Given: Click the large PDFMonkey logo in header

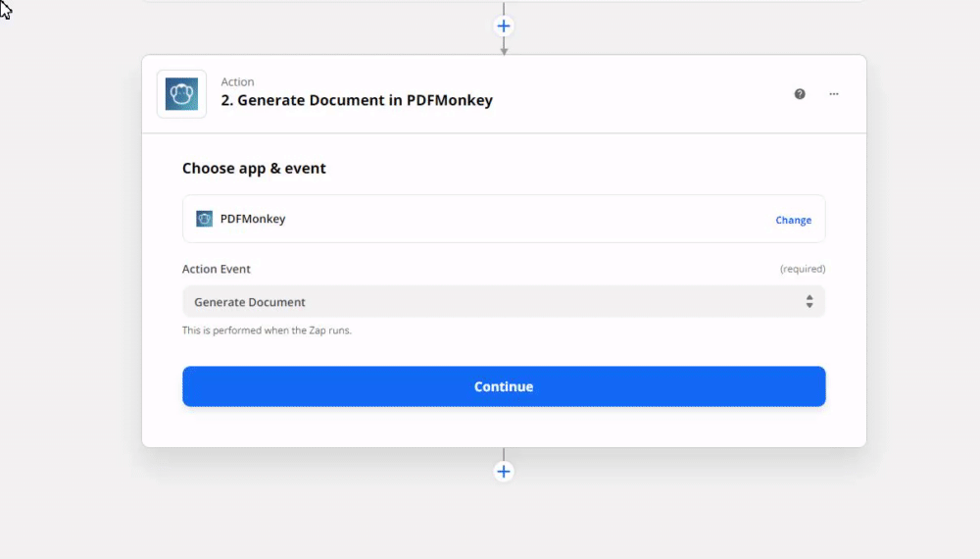Looking at the screenshot, I should click(182, 94).
